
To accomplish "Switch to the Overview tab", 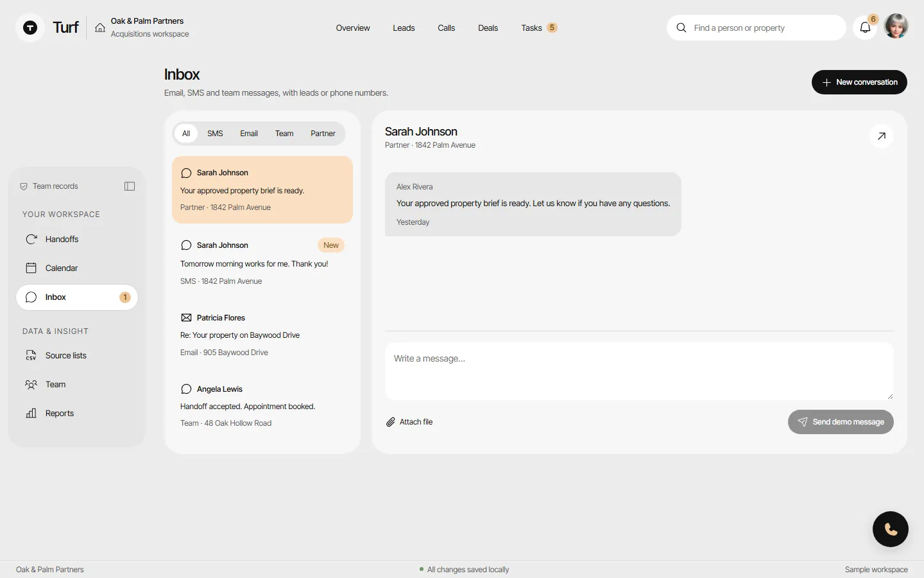I will (x=353, y=28).
